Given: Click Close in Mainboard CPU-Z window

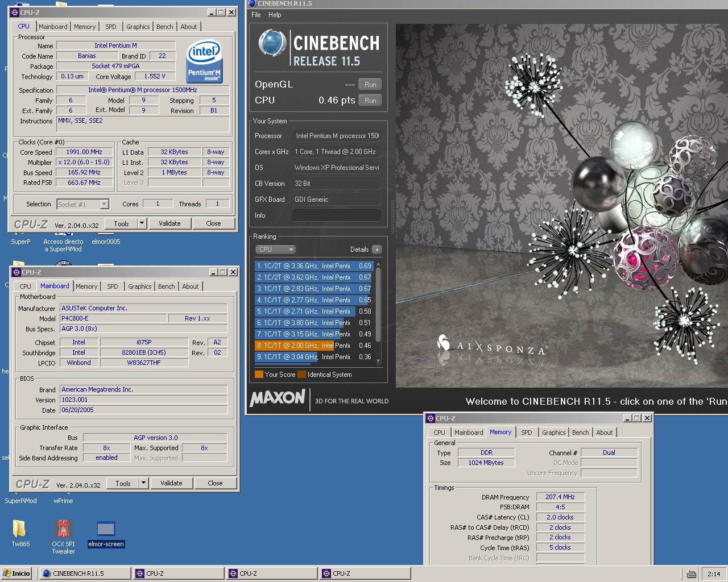Looking at the screenshot, I should tap(215, 483).
